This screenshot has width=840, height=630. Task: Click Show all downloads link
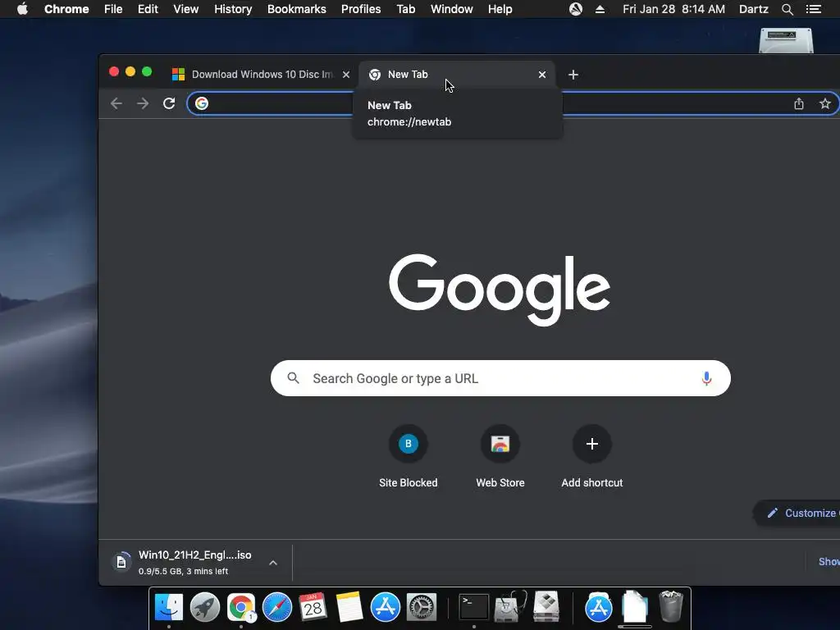(829, 561)
